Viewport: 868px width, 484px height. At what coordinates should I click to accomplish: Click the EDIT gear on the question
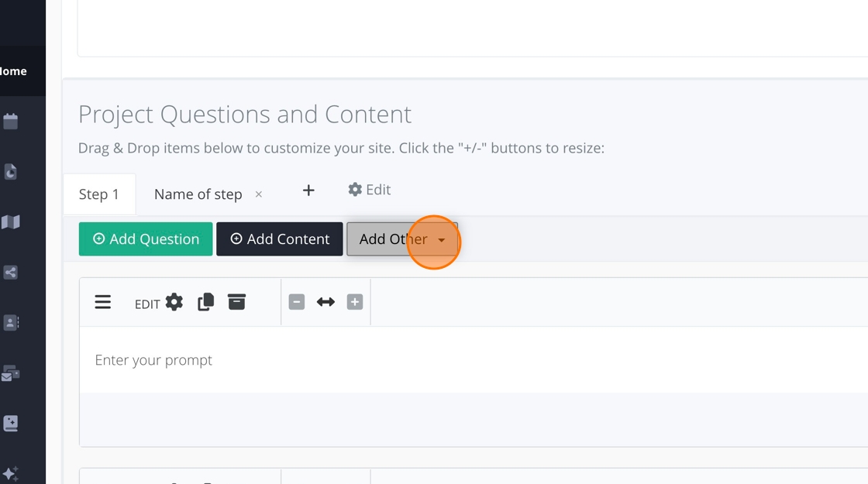coord(174,303)
